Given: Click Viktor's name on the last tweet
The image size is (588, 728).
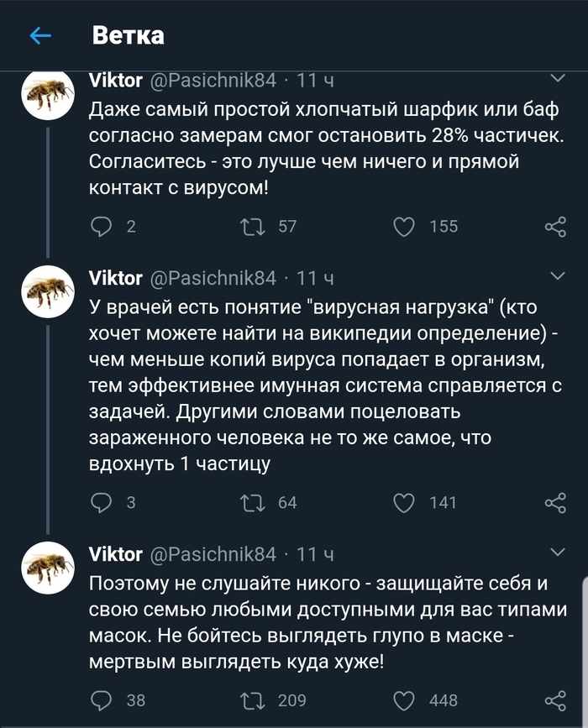Looking at the screenshot, I should (115, 553).
